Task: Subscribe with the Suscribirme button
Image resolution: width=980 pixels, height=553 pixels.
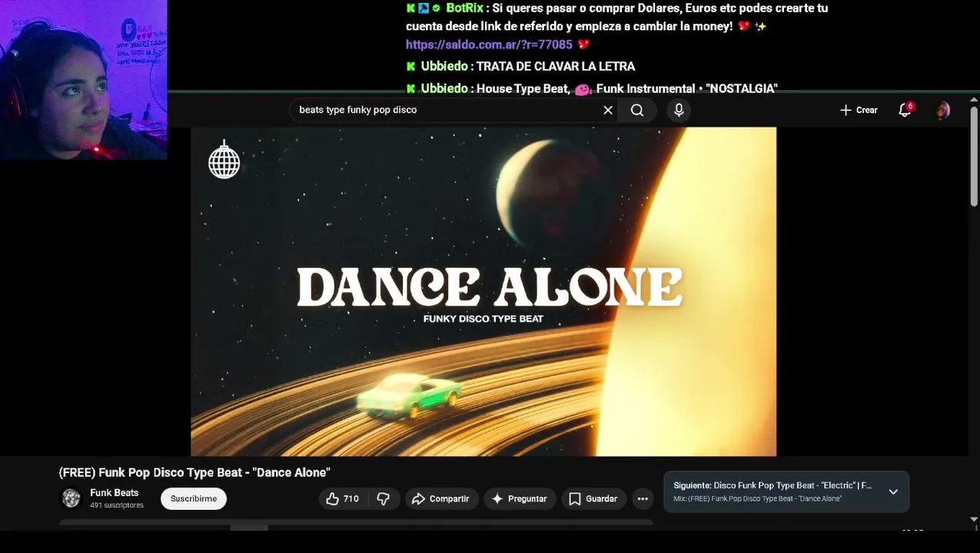Action: 194,498
